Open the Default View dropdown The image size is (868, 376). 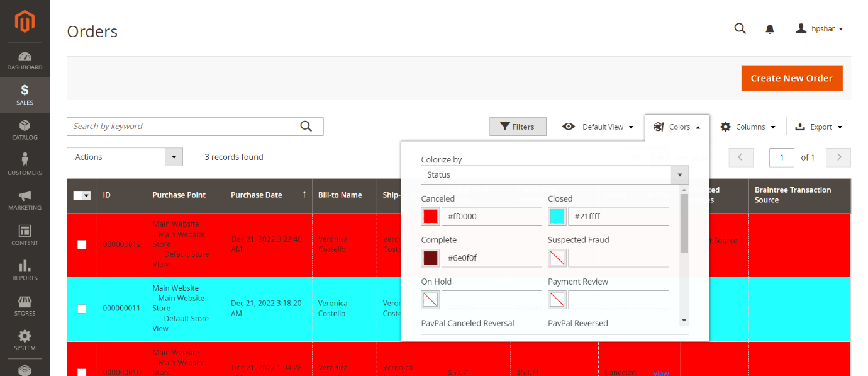598,127
